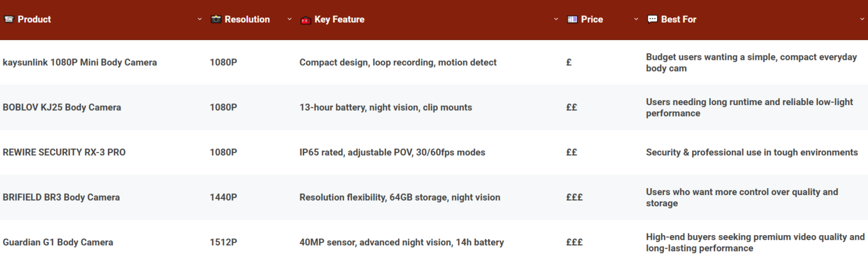The width and height of the screenshot is (868, 264).
Task: Open the Key Feature column dropdown chevron
Action: click(x=556, y=19)
